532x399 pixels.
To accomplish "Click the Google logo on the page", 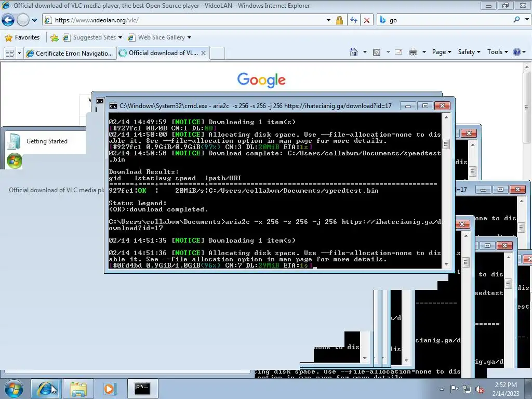I will pyautogui.click(x=261, y=80).
